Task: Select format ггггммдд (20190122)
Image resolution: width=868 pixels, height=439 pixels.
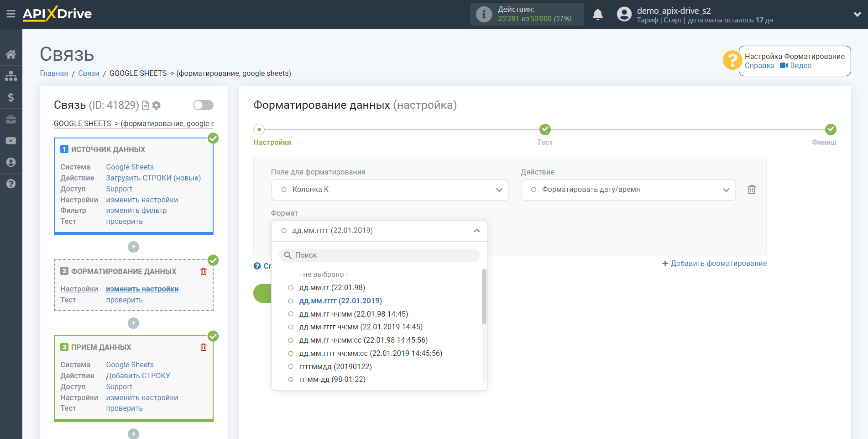Action: pyautogui.click(x=335, y=366)
